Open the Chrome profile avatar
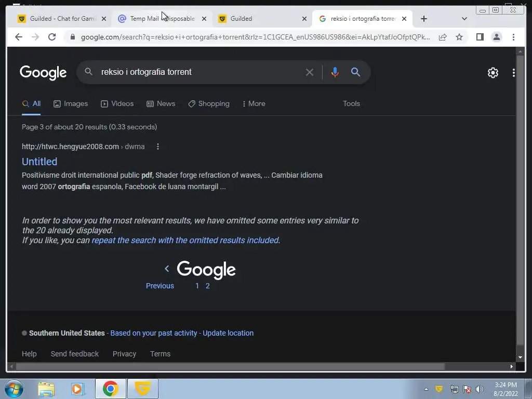532x399 pixels. [x=496, y=37]
